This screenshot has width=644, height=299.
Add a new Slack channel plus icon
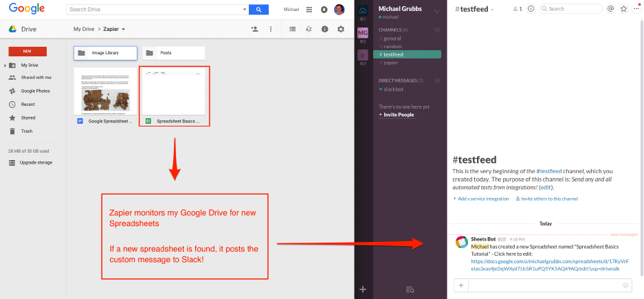[x=437, y=30]
